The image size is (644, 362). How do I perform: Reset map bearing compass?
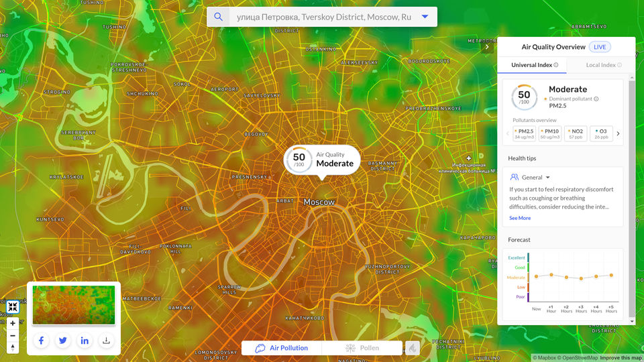click(13, 348)
